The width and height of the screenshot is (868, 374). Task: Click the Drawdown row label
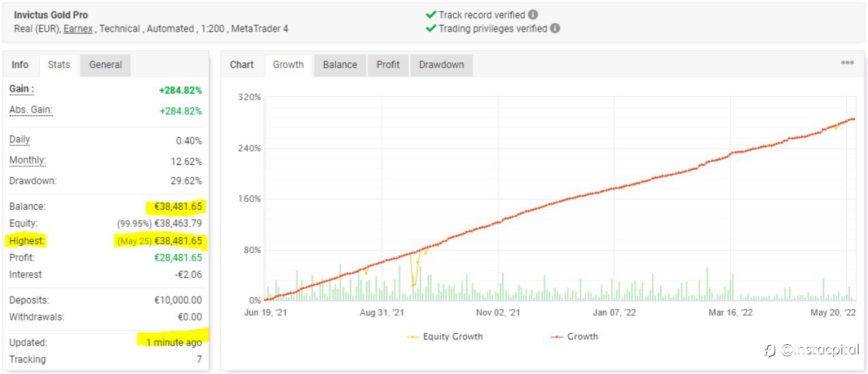coord(33,181)
